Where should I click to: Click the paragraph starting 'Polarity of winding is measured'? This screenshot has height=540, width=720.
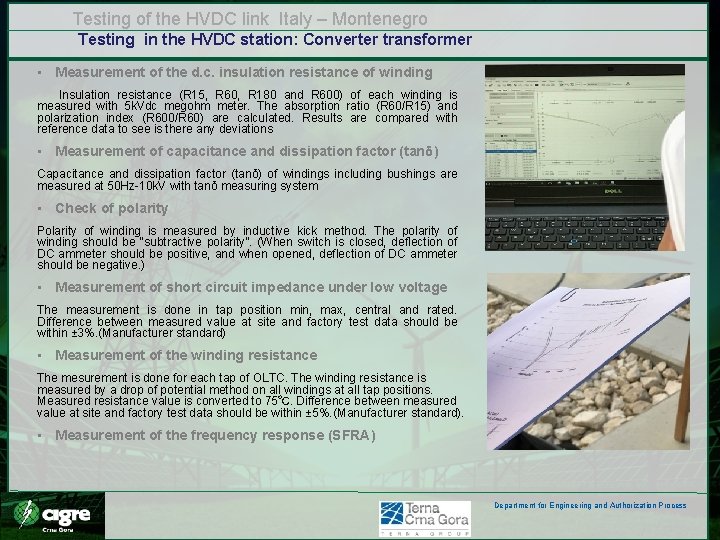click(x=247, y=248)
